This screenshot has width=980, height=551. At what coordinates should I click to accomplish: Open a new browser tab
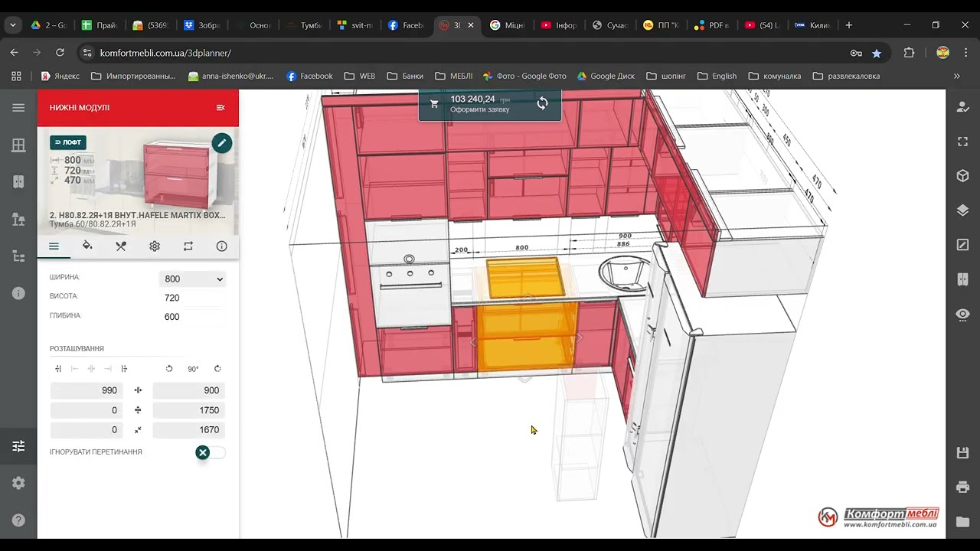[x=848, y=25]
